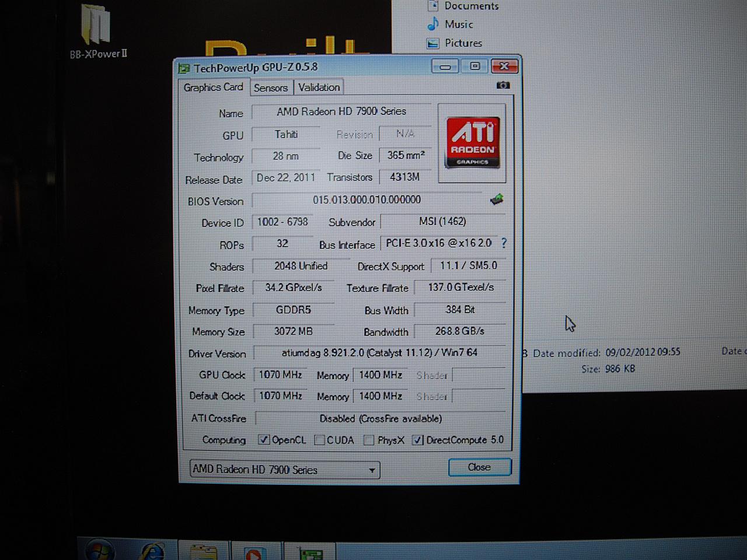Open Windows Explorer from the taskbar
This screenshot has width=747, height=560.
pos(203,551)
